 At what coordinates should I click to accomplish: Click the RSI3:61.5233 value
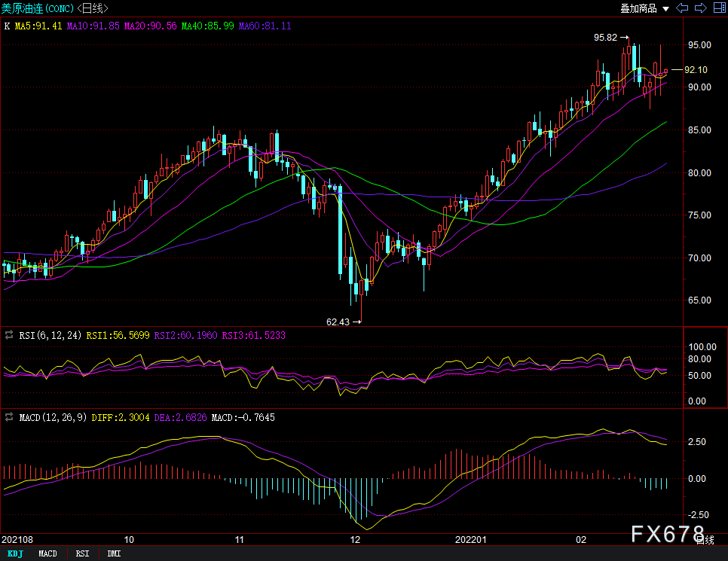coord(253,335)
